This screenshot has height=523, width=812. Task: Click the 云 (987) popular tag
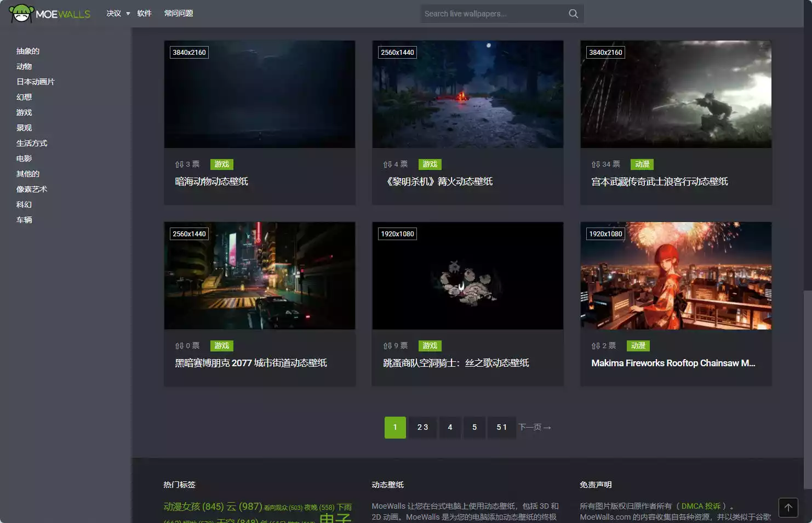[x=244, y=507]
